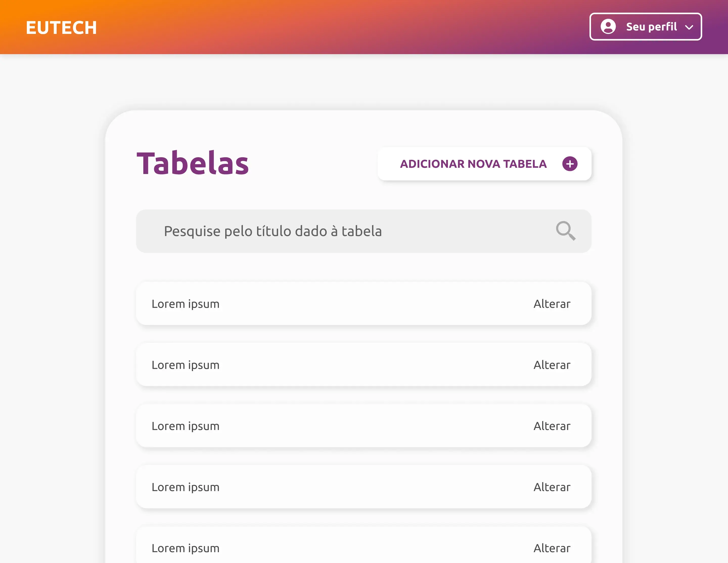The image size is (728, 563).
Task: Open the fourth Lorem ipsum table entry
Action: pyautogui.click(x=185, y=487)
